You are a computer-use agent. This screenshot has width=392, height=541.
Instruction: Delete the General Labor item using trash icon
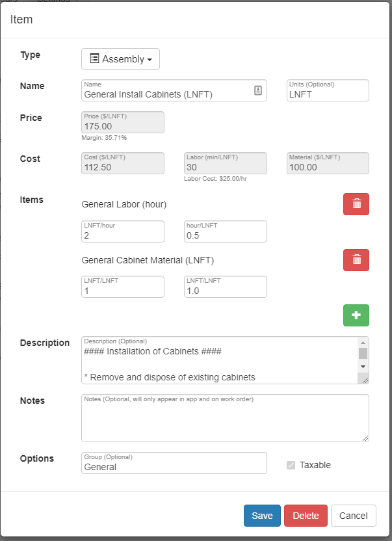(356, 204)
